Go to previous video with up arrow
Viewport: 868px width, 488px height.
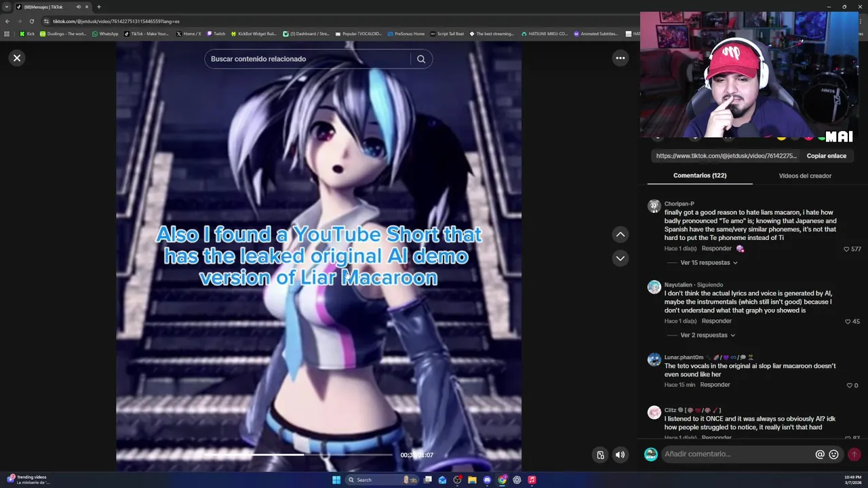point(620,235)
